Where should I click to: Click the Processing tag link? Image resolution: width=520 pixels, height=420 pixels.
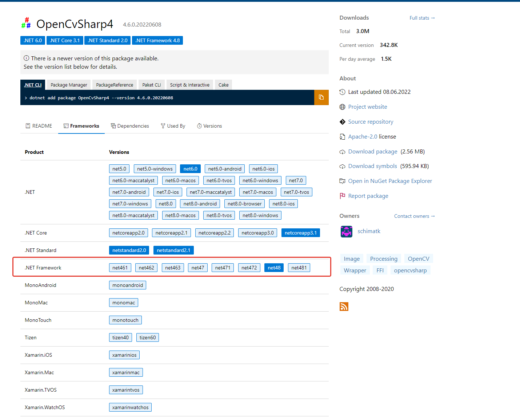coord(384,259)
